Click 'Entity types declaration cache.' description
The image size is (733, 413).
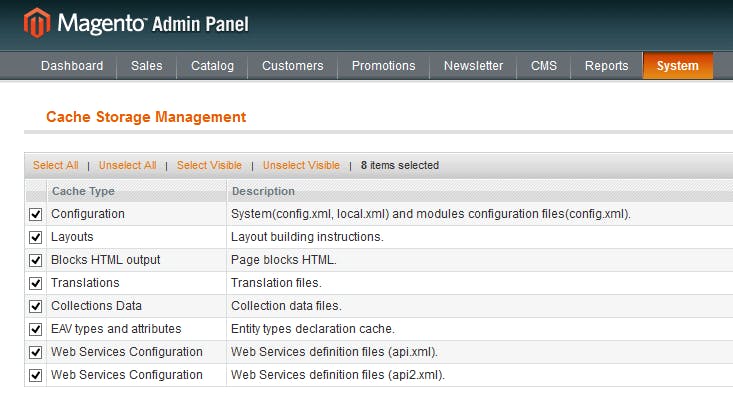coord(313,328)
